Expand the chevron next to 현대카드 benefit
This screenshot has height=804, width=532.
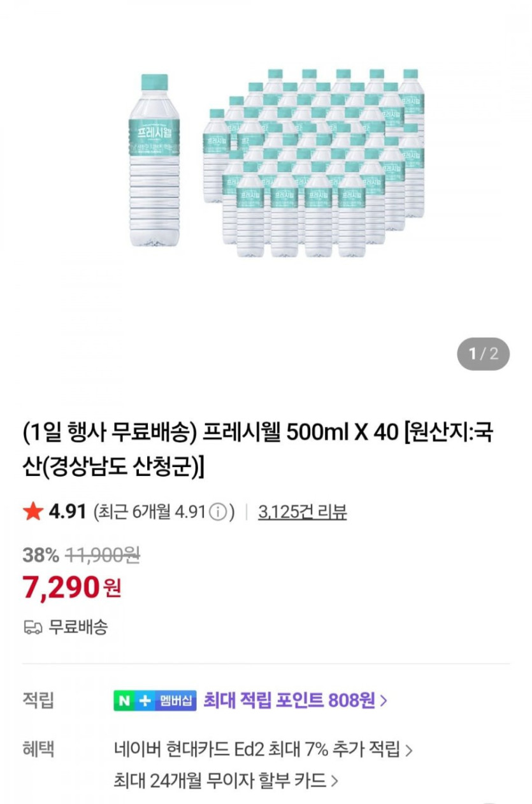(x=409, y=750)
